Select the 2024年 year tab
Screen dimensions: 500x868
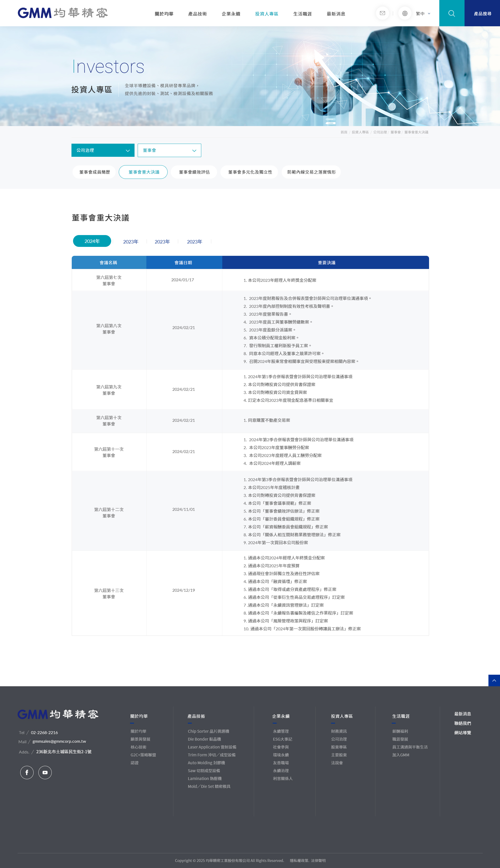coord(92,241)
